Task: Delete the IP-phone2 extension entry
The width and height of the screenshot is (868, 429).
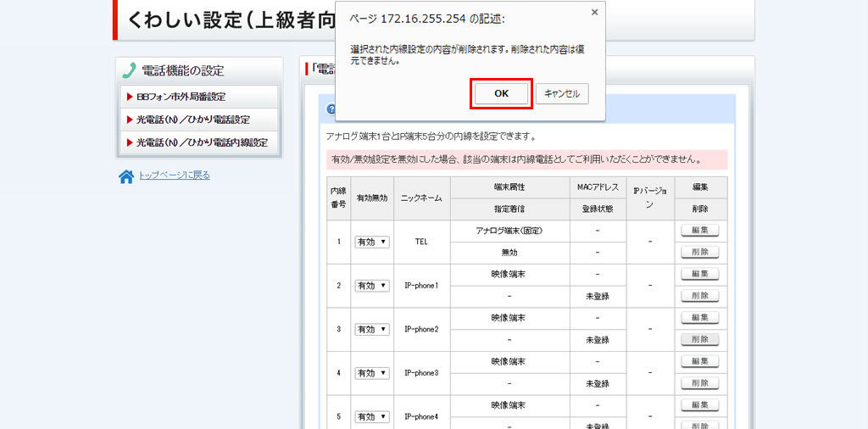Action: 699,339
